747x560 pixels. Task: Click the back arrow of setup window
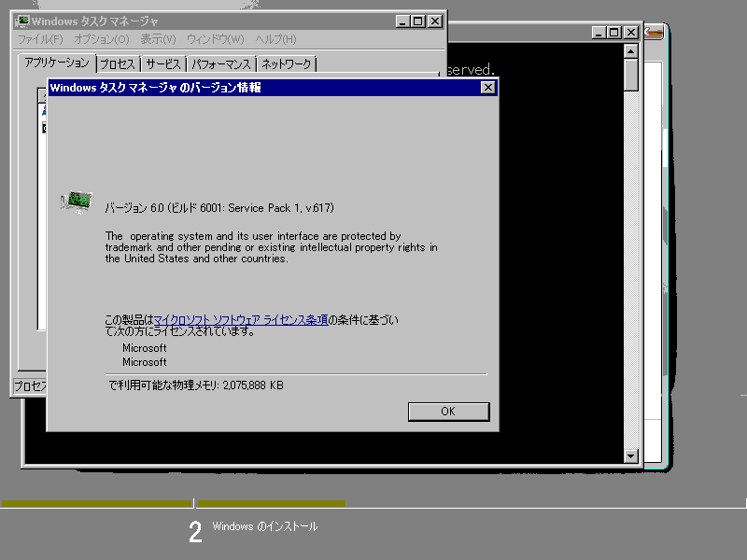pos(654,33)
